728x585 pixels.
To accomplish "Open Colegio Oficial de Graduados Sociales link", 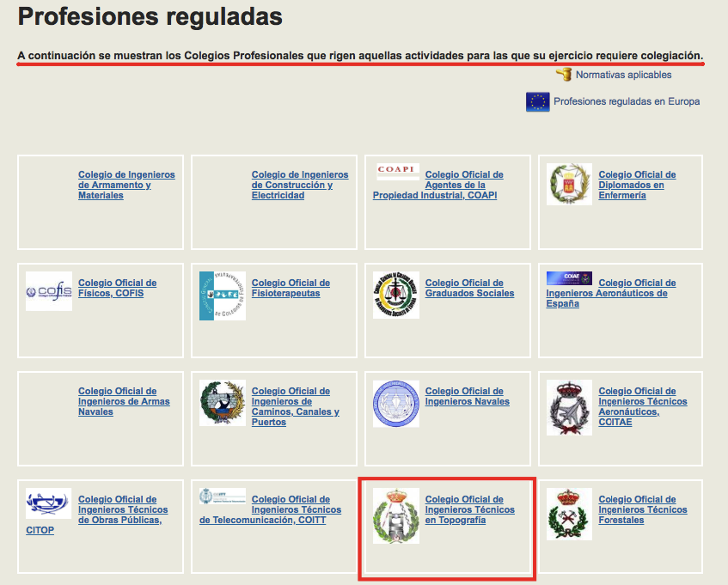I will point(469,288).
